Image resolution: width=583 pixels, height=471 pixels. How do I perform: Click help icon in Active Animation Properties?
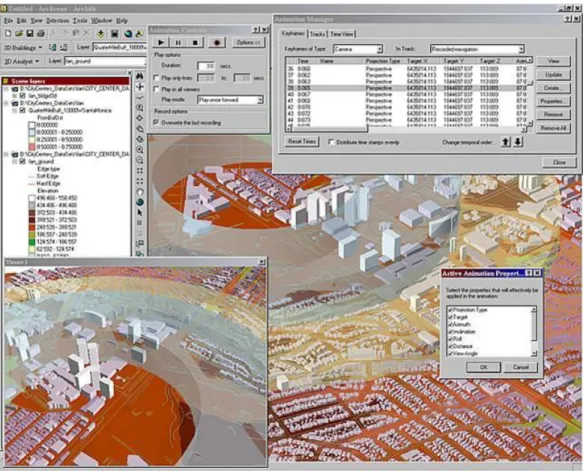click(529, 273)
